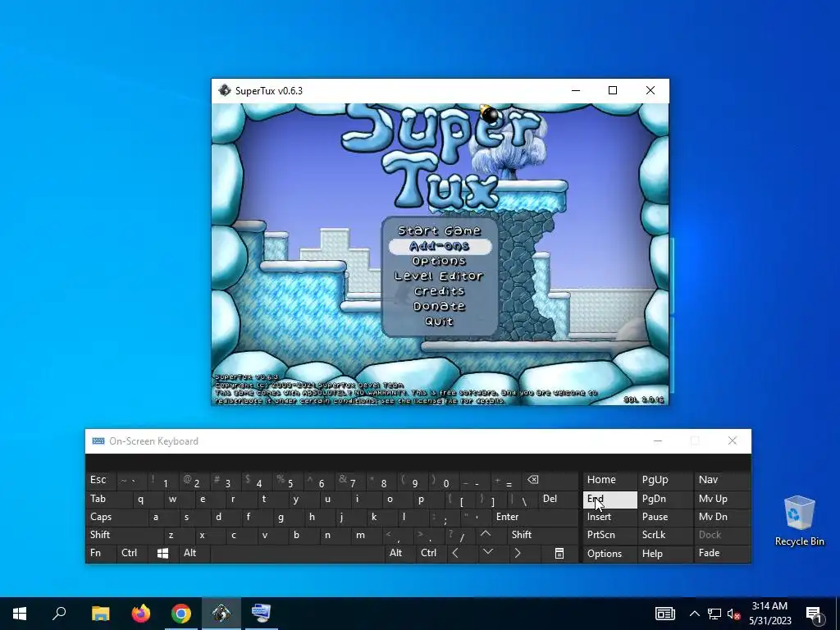Click the Fade key on On-Screen Keyboard
This screenshot has height=630, width=840.
[722, 554]
